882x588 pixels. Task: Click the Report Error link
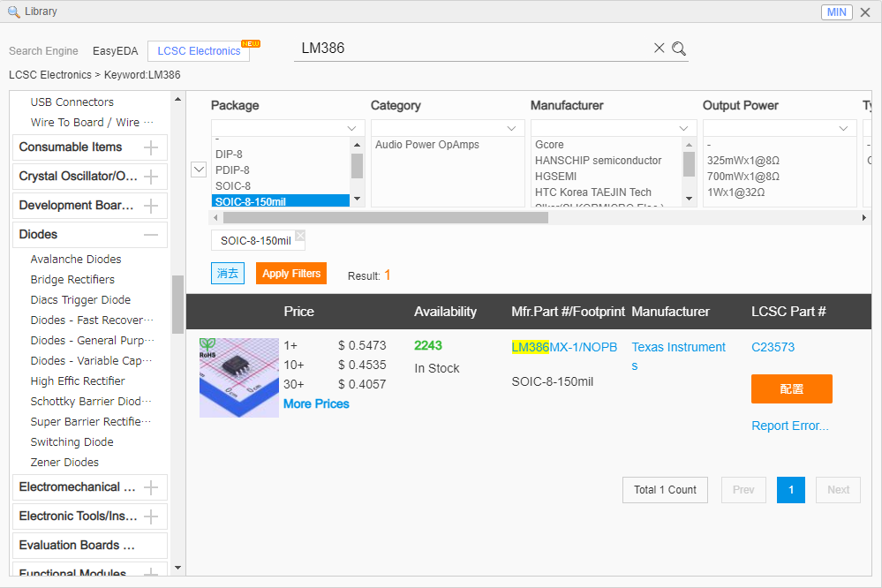click(x=790, y=426)
